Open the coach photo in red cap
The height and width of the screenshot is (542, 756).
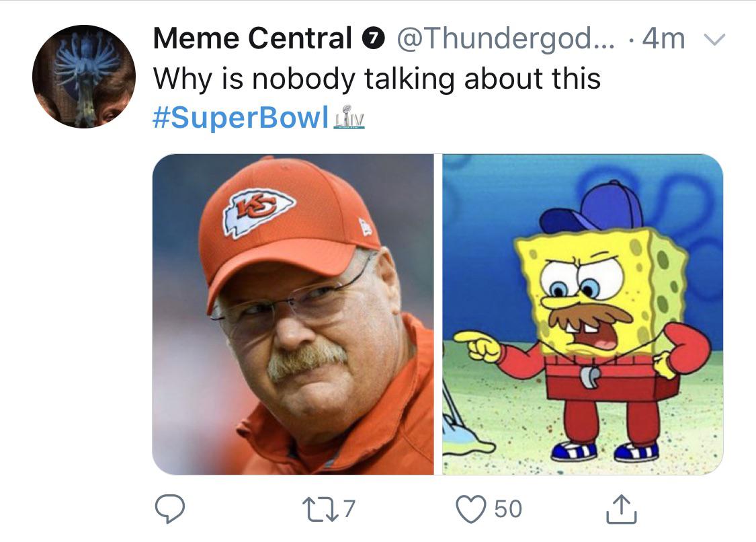[x=293, y=314]
